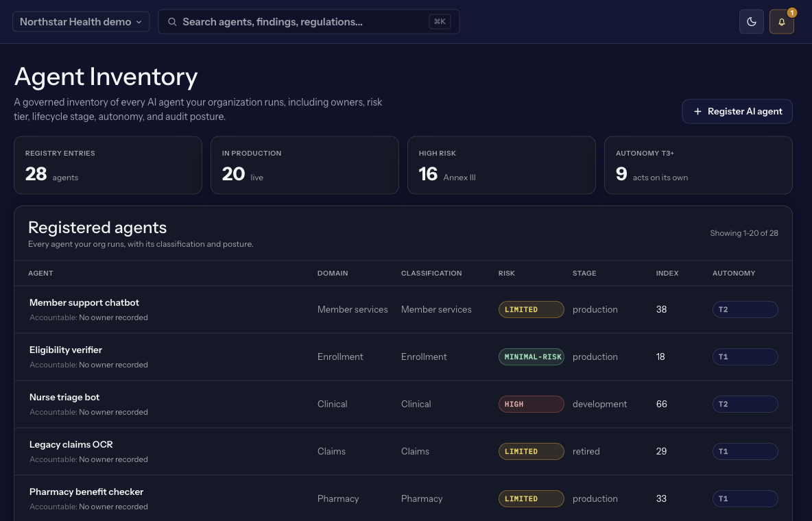The image size is (812, 521).
Task: Click Member services in the Domain column
Action: point(353,309)
